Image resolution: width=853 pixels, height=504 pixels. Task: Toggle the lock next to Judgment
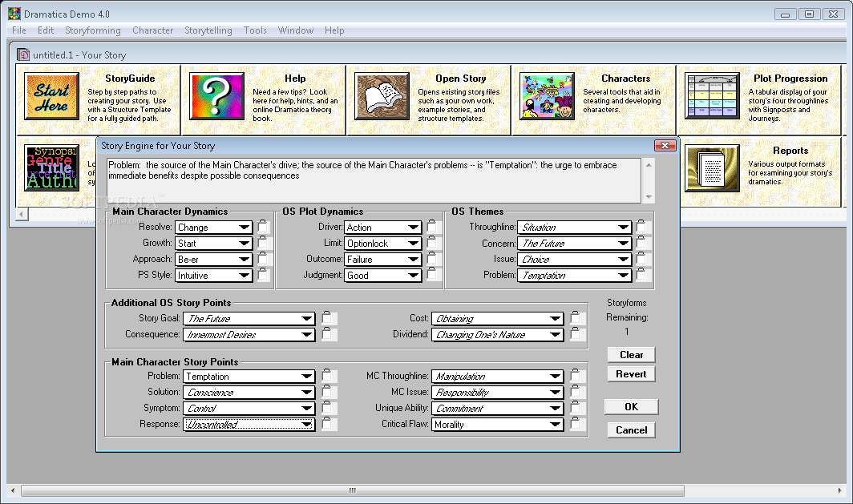click(431, 274)
